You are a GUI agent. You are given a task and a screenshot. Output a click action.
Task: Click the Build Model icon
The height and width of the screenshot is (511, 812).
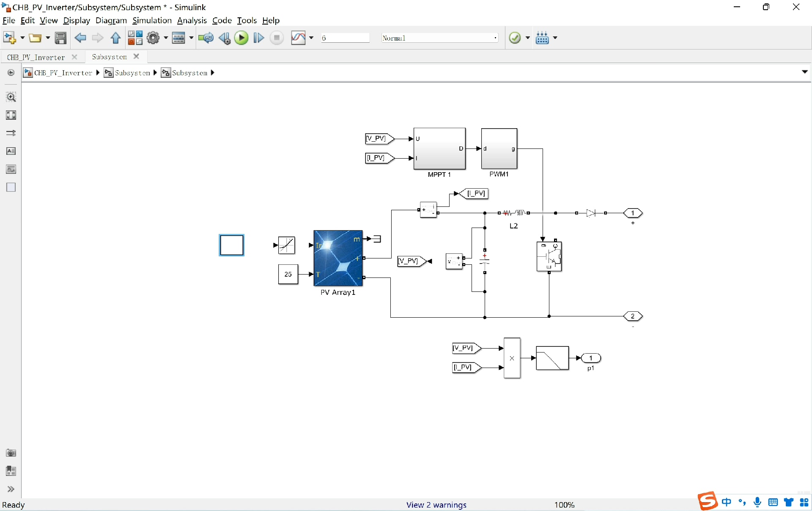pos(542,38)
